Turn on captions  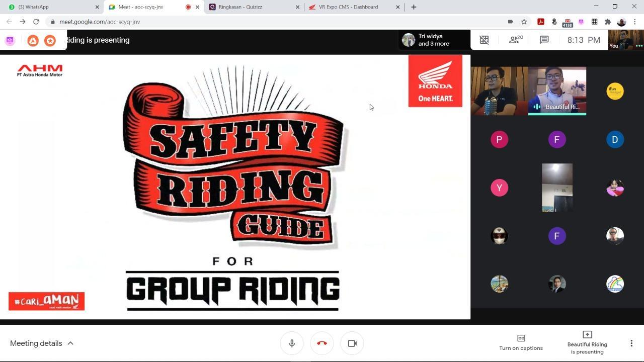coord(521,342)
